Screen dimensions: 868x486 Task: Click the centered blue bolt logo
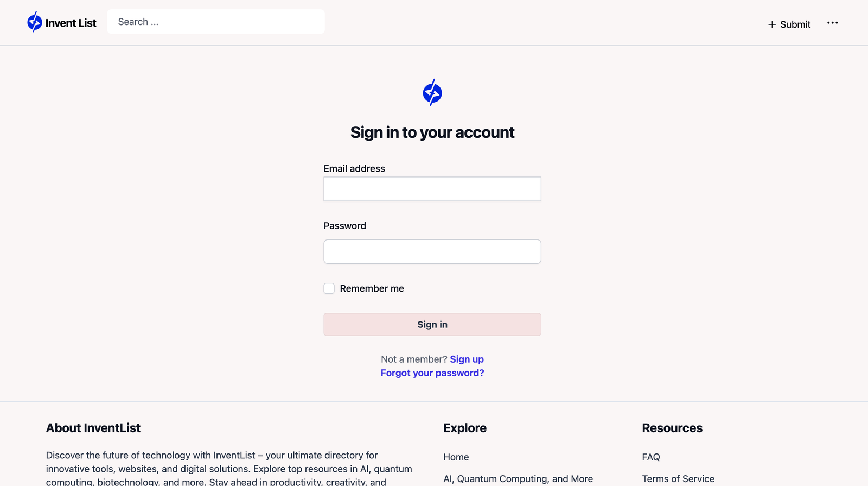pyautogui.click(x=432, y=92)
